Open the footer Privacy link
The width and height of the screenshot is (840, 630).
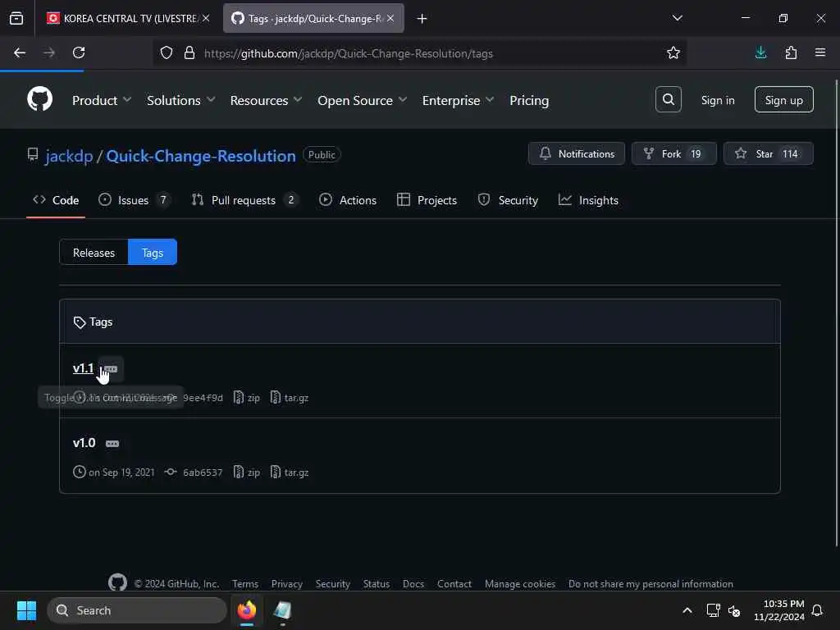click(286, 583)
